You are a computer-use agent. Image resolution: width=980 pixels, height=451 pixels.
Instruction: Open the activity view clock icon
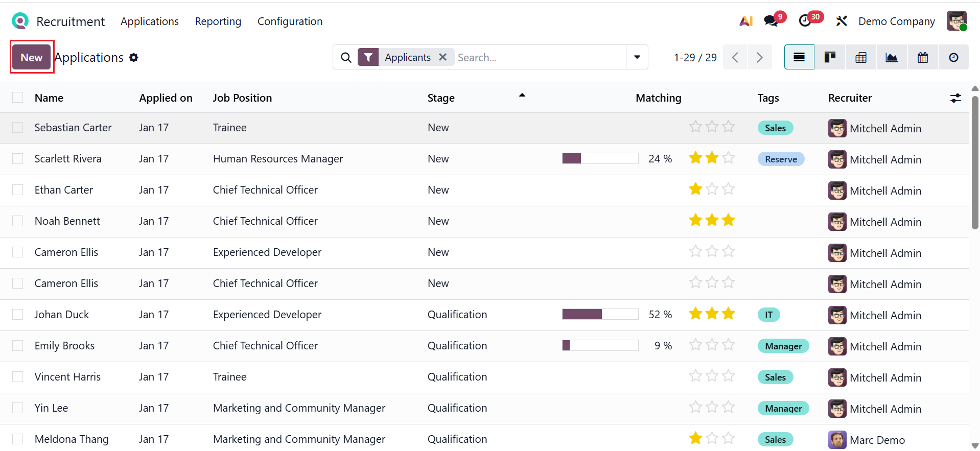953,57
